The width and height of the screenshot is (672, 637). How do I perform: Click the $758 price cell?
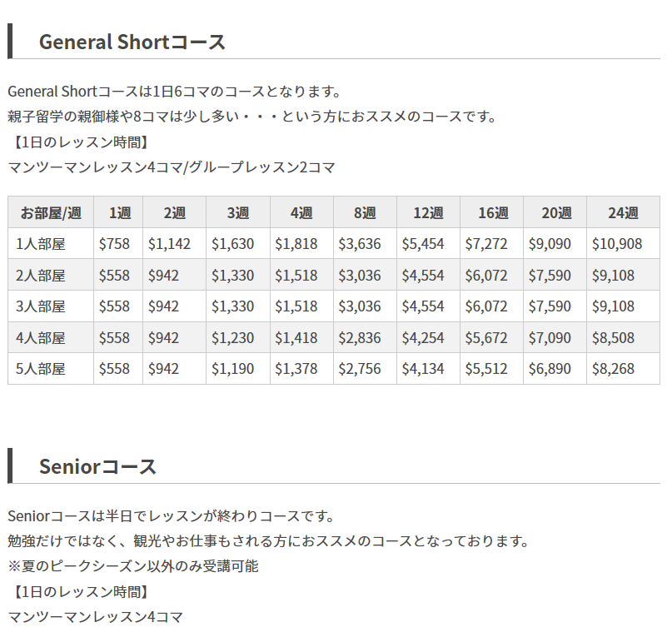coord(114,244)
